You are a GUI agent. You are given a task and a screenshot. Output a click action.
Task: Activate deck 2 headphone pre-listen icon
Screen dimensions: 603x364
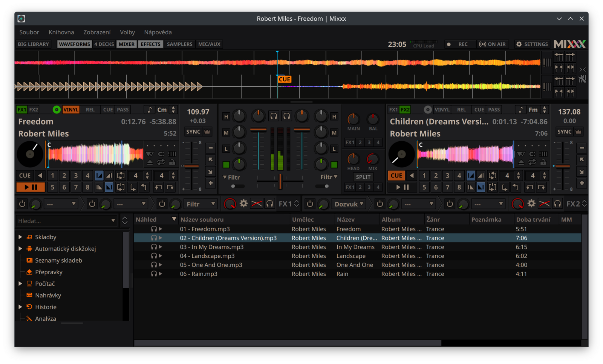[x=287, y=116]
